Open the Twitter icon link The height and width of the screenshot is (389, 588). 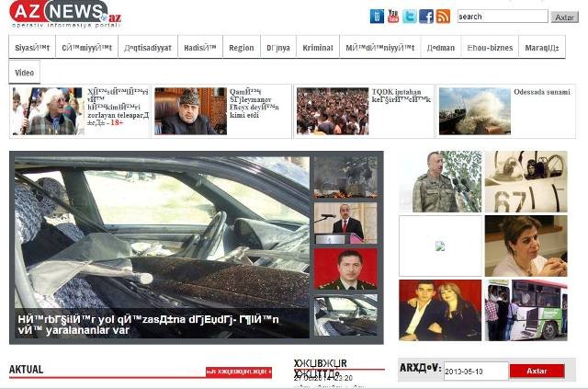[410, 17]
